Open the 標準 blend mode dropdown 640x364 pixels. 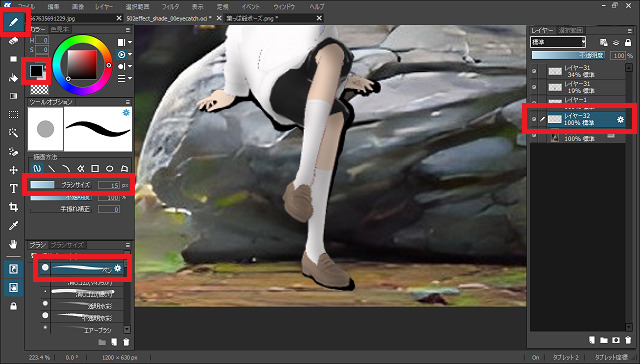pos(558,42)
